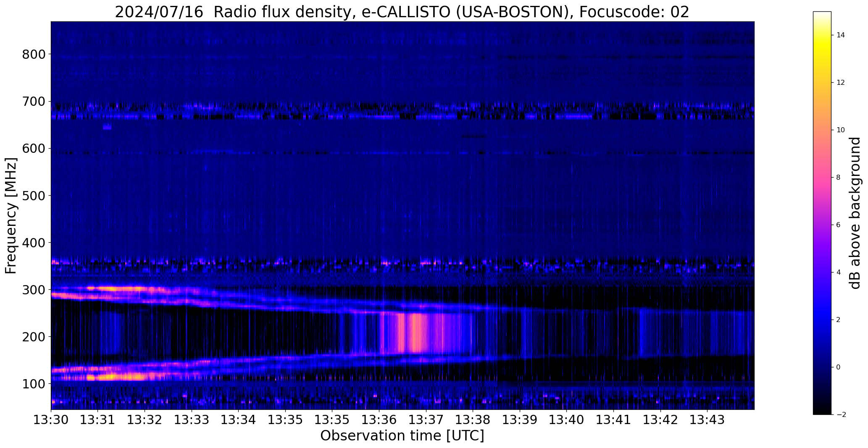The image size is (868, 448).
Task: Click the 13:37 time tick label
Action: (x=426, y=420)
